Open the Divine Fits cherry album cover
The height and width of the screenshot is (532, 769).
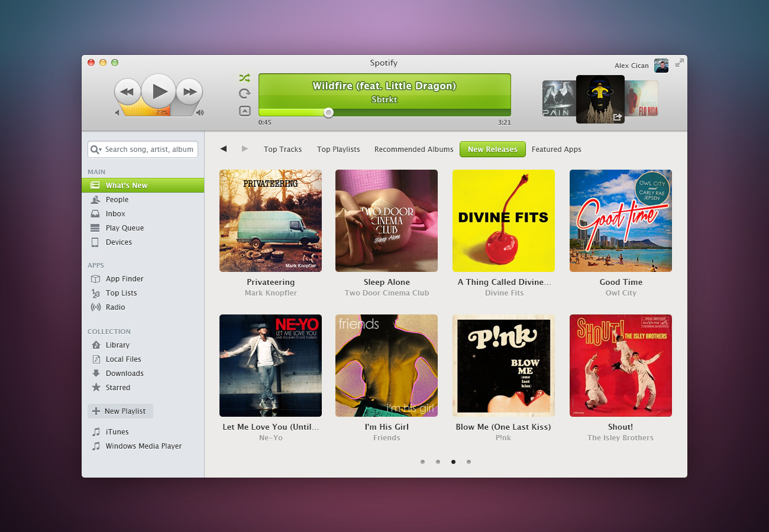click(503, 220)
